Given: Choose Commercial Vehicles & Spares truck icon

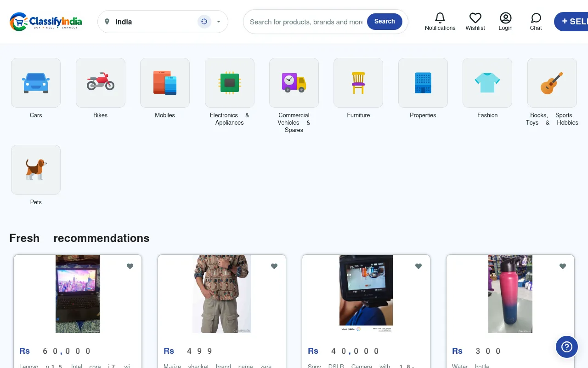Looking at the screenshot, I should [294, 83].
